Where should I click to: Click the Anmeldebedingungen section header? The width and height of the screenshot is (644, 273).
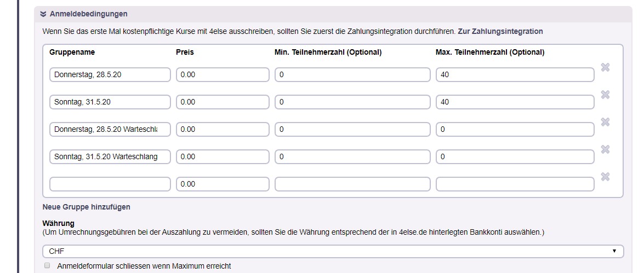point(88,14)
